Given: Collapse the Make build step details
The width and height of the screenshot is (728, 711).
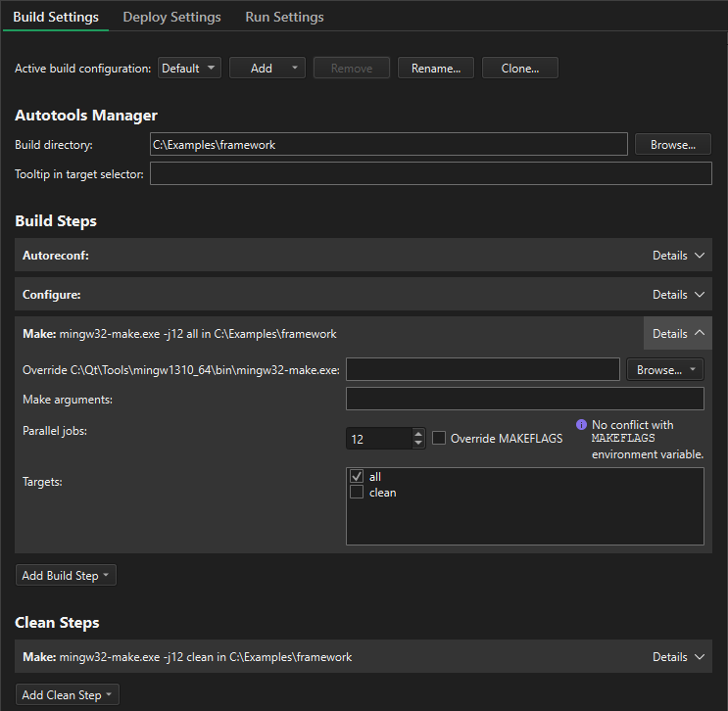Looking at the screenshot, I should click(x=678, y=334).
